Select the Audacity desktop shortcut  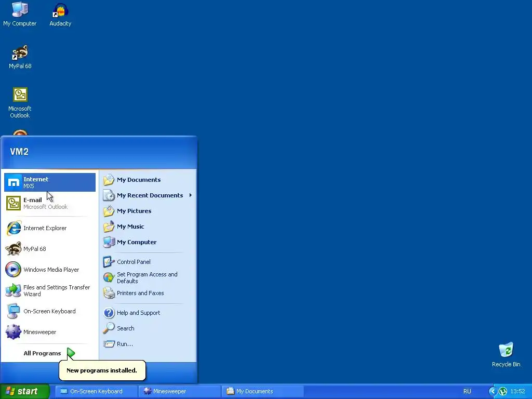tap(60, 14)
